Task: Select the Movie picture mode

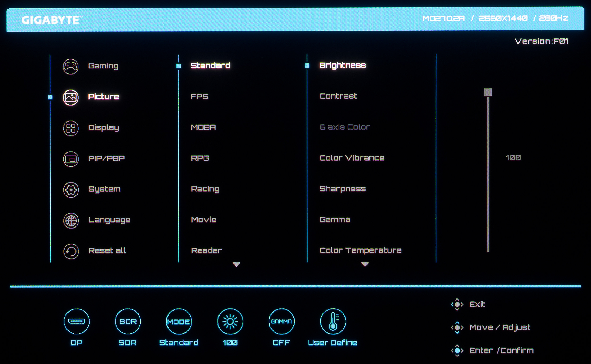Action: tap(204, 220)
